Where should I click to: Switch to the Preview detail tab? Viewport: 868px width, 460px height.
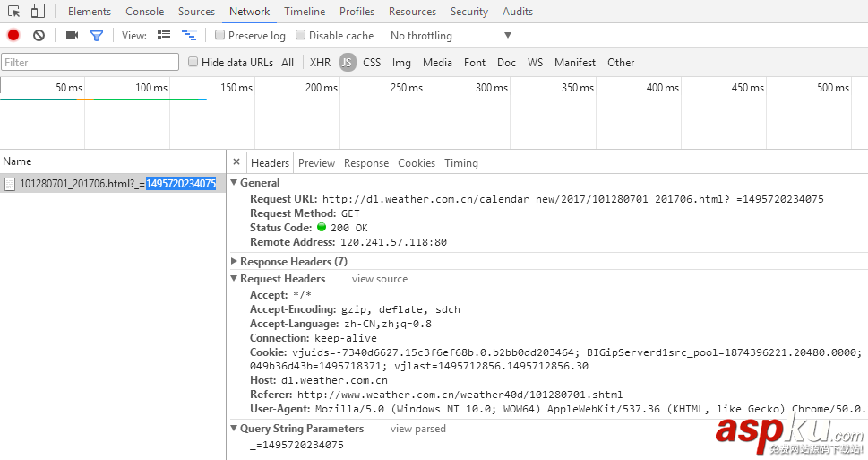(x=316, y=163)
